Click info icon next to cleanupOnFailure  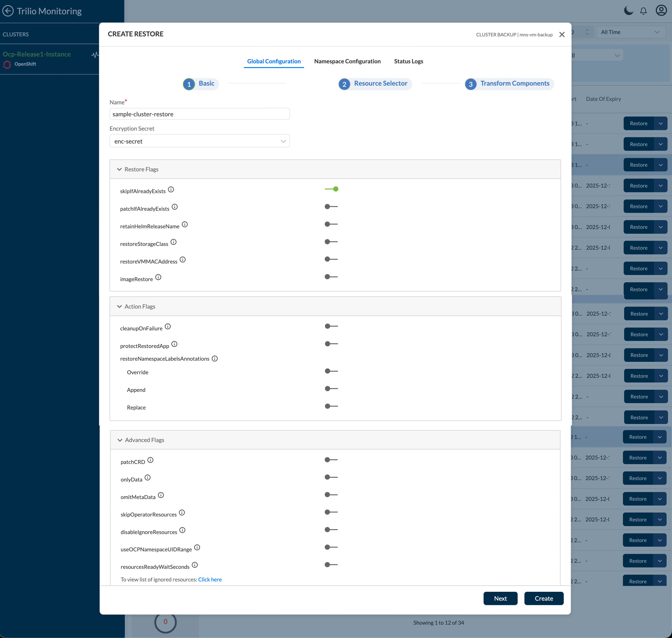[x=168, y=326]
